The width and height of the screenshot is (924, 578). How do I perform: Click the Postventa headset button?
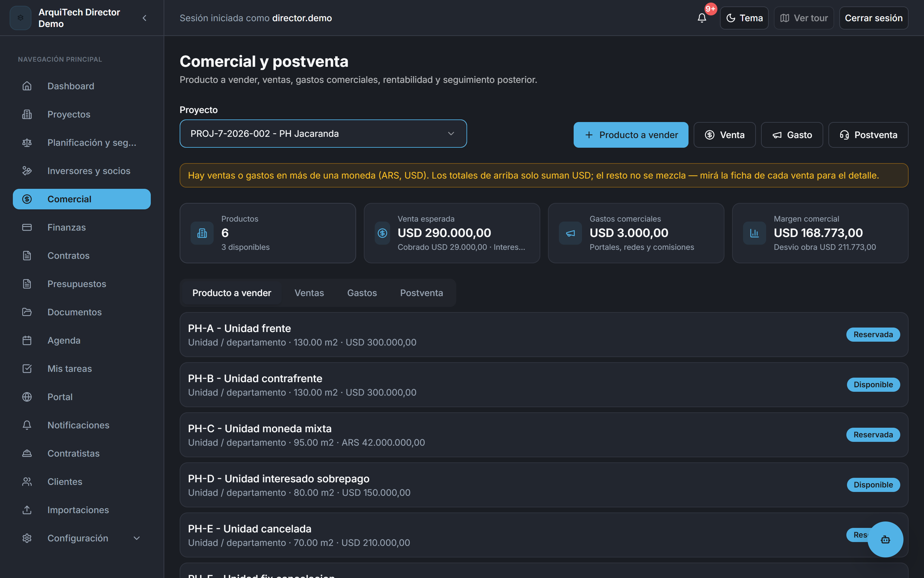point(868,135)
